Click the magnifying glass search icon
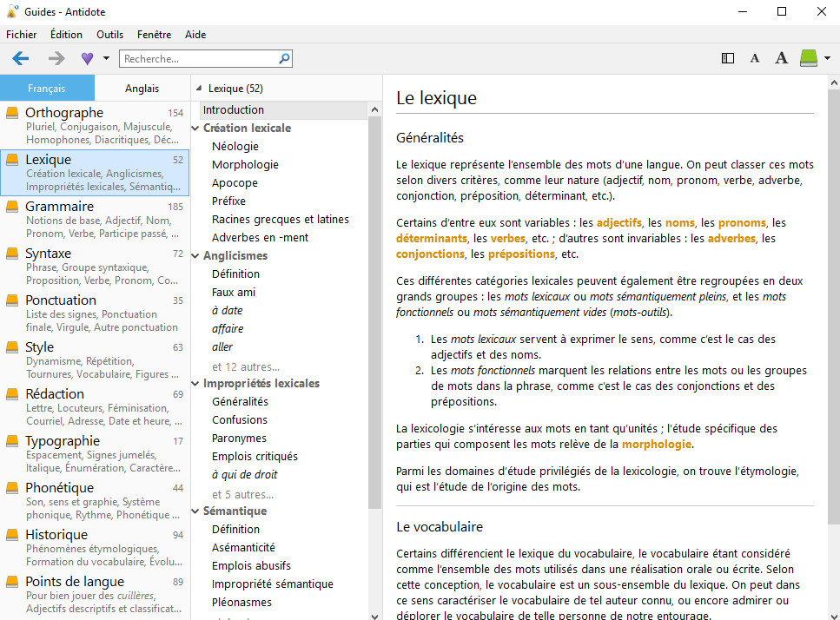Screen dimensions: 840x620 (284, 58)
